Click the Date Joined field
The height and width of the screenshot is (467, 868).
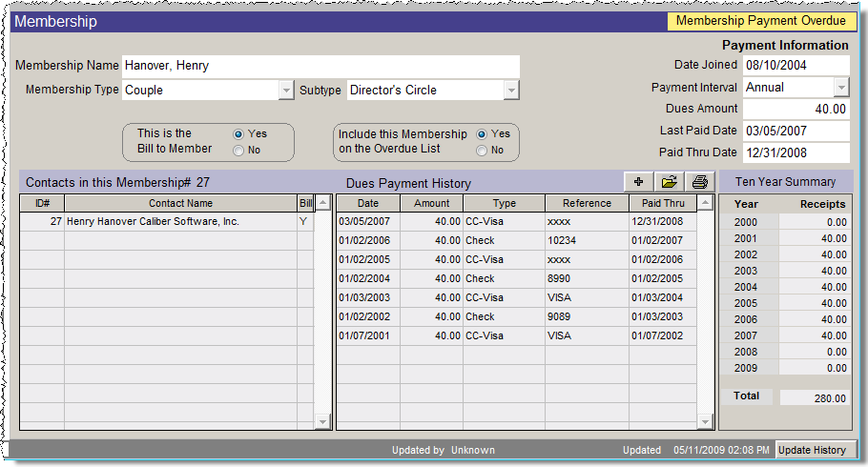tap(796, 66)
